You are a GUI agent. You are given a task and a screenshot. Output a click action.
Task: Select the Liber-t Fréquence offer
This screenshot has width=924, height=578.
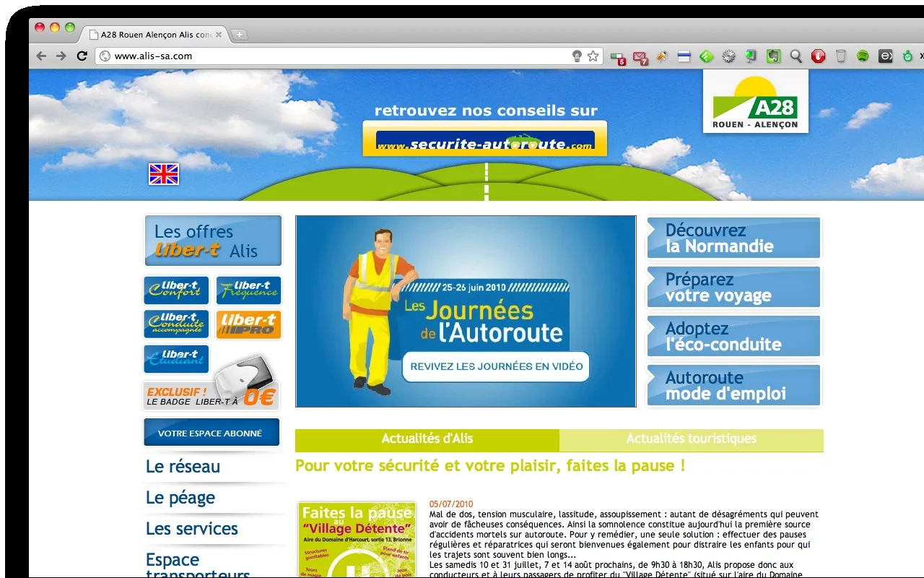248,290
